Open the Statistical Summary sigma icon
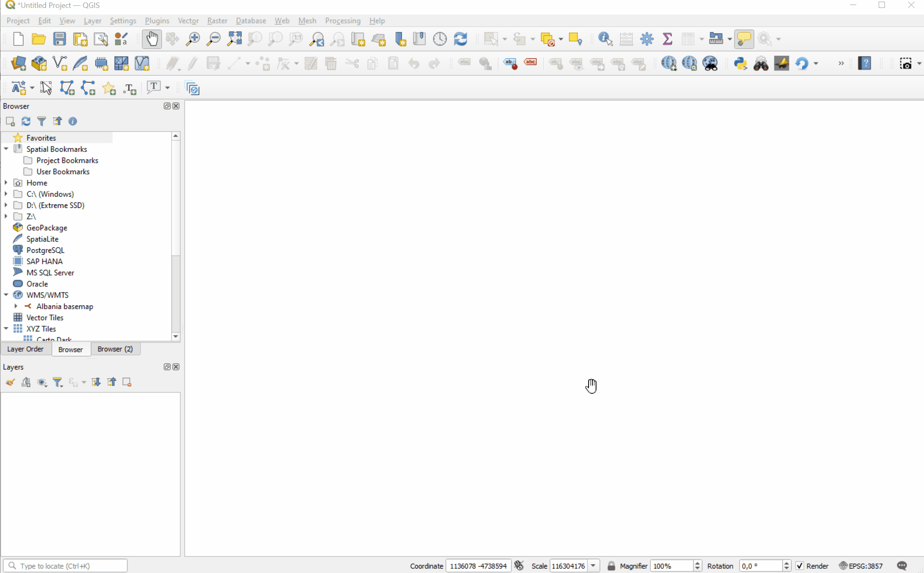924x573 pixels. click(x=667, y=39)
